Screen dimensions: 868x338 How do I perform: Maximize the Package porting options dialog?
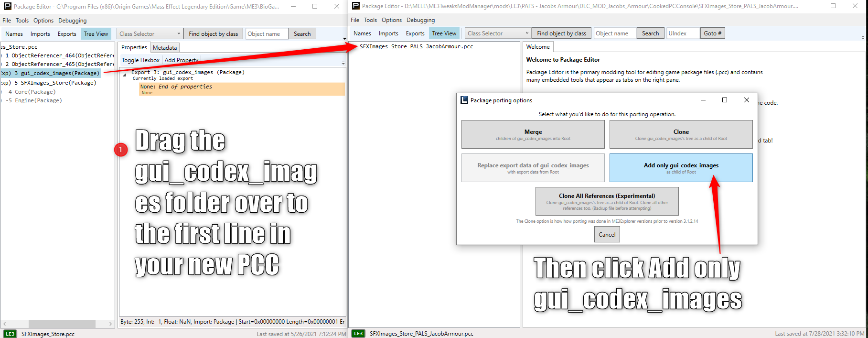point(725,100)
